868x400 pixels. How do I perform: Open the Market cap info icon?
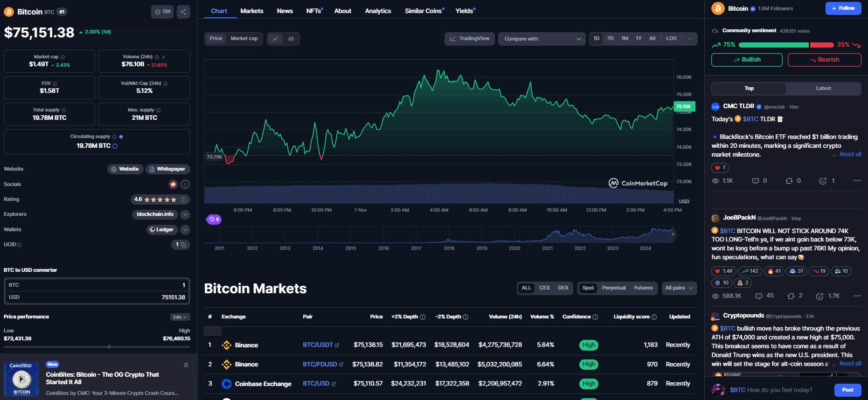[x=63, y=57]
